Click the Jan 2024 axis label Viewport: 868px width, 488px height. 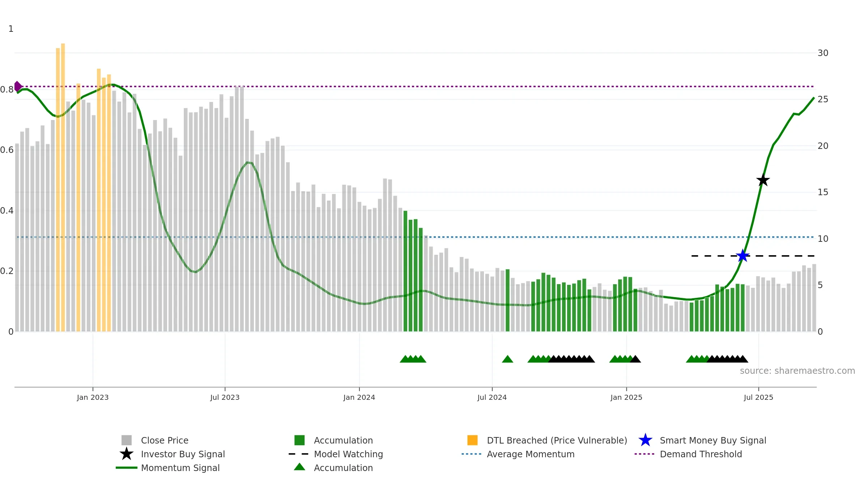pyautogui.click(x=359, y=398)
